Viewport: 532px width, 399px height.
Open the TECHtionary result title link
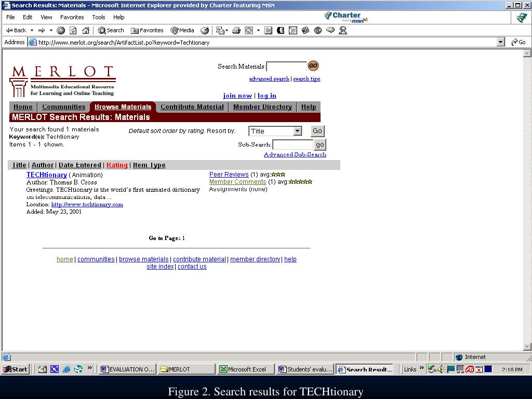(46, 175)
